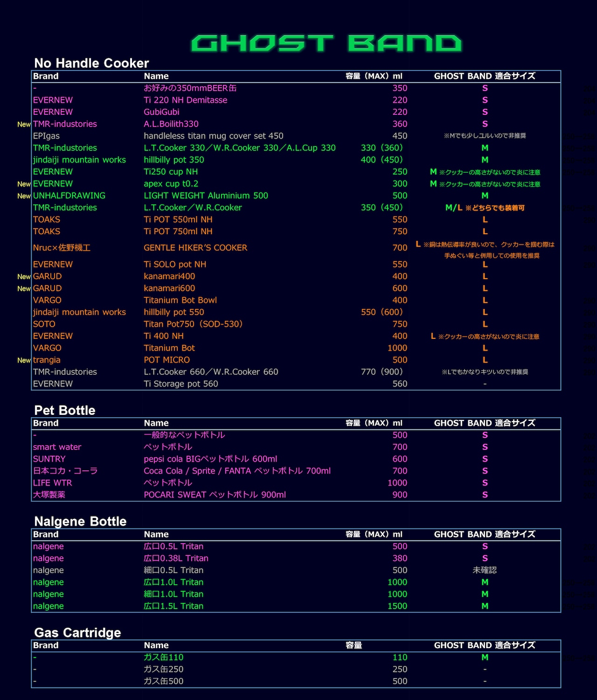Select 'handleless titan mug cover set 450'
Screen dimensions: 597x700
click(x=214, y=136)
